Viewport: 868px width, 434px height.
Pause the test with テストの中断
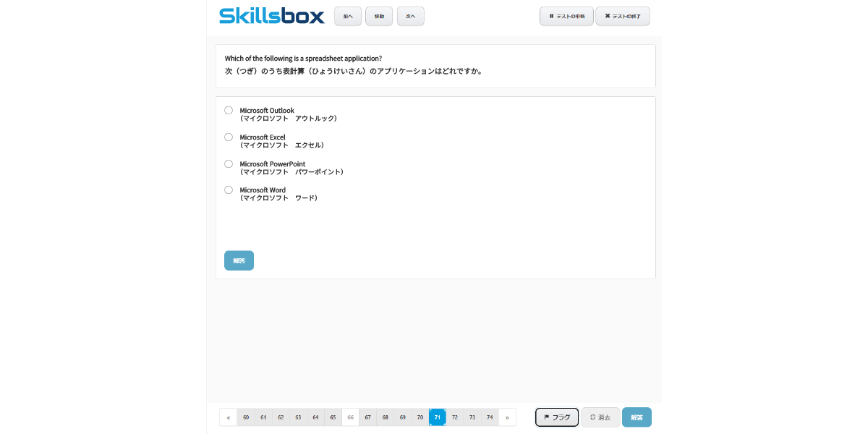coord(566,16)
